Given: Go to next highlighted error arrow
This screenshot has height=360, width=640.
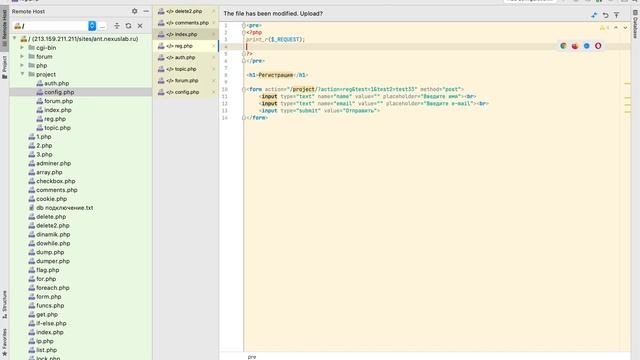Looking at the screenshot, I should tap(625, 28).
